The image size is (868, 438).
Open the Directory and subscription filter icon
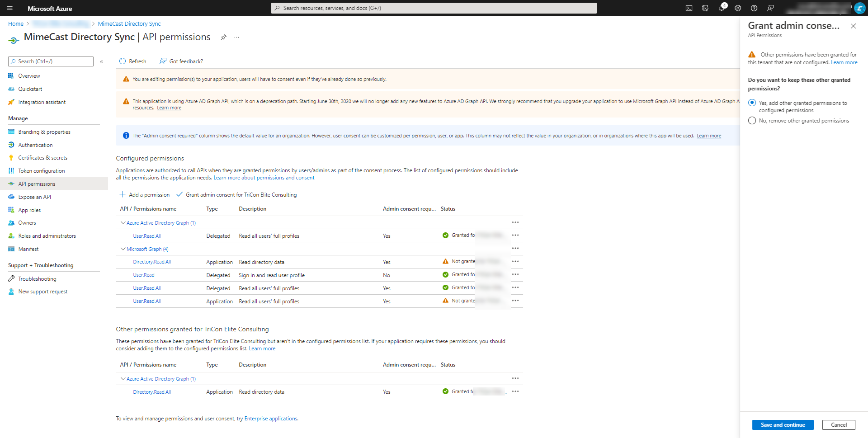(x=705, y=8)
